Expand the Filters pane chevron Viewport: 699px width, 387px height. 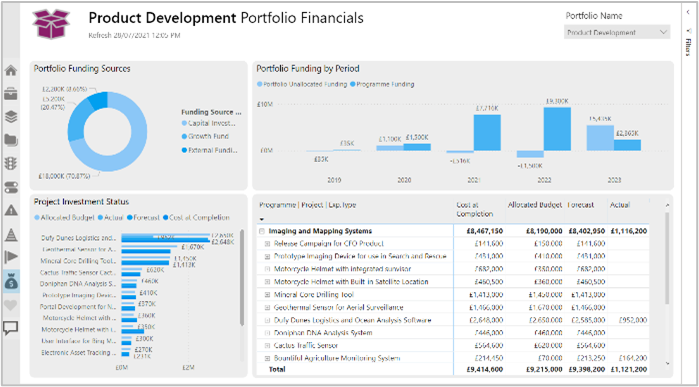click(688, 12)
